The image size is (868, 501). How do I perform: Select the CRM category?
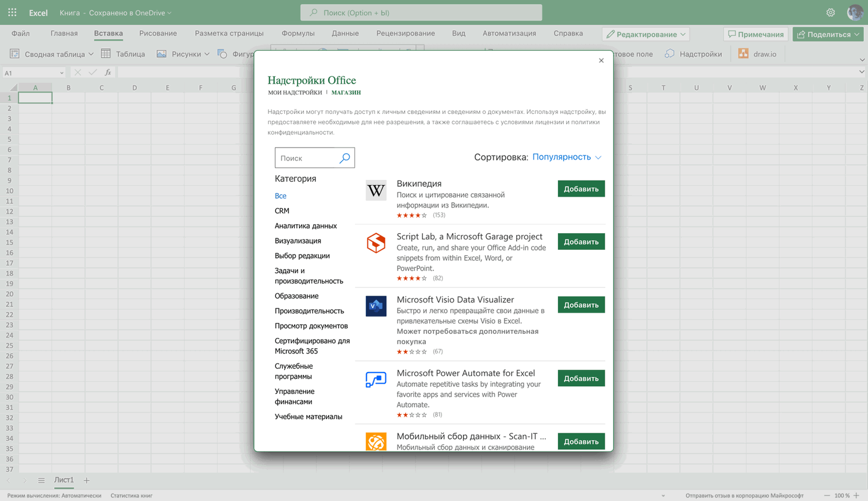(282, 211)
